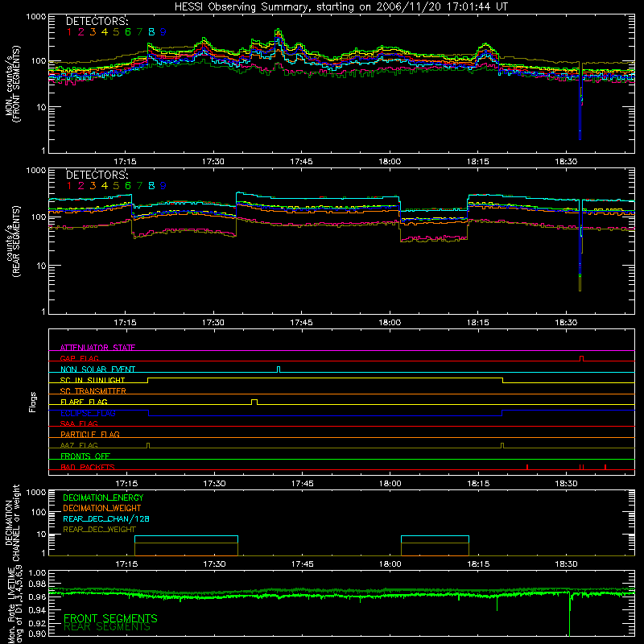Click the FRONT SEGMENTS livetime legend label
Image resolution: width=644 pixels, height=644 pixels.
pos(110,618)
